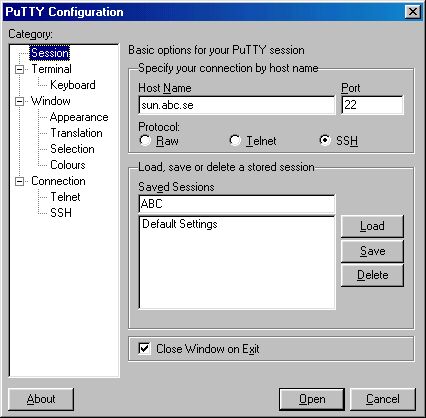Click the About button
Image resolution: width=426 pixels, height=418 pixels.
[41, 399]
